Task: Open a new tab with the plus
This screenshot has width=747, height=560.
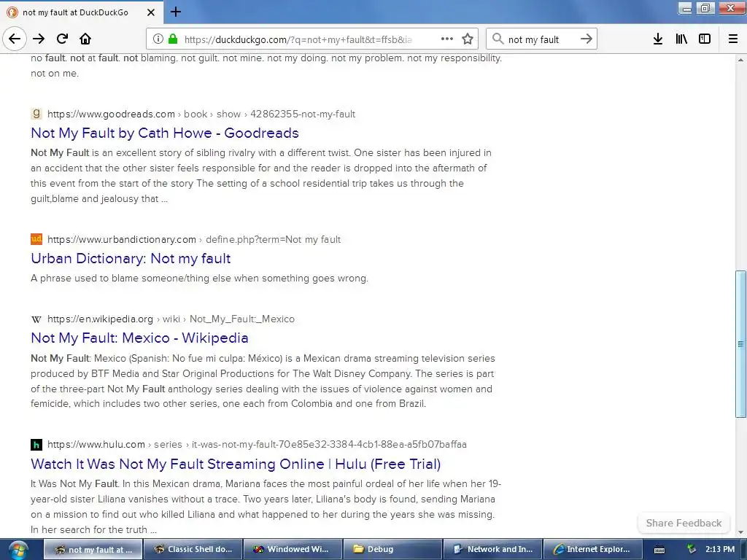Action: click(176, 12)
